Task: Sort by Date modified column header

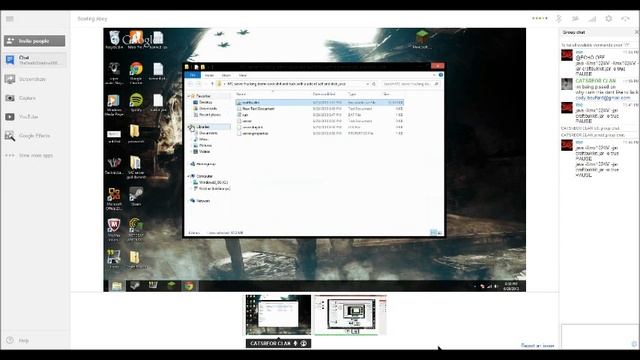Action: coord(324,94)
